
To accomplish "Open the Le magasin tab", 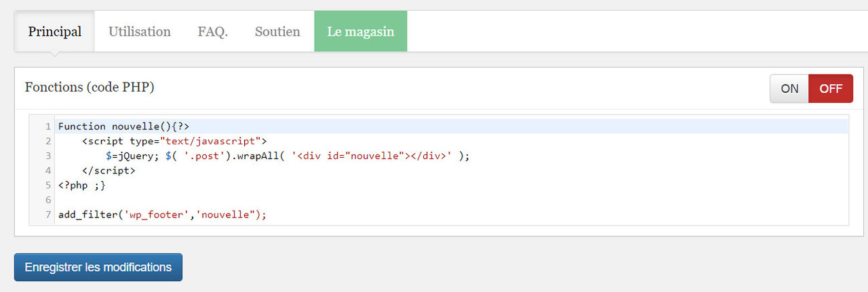I will pos(361,31).
